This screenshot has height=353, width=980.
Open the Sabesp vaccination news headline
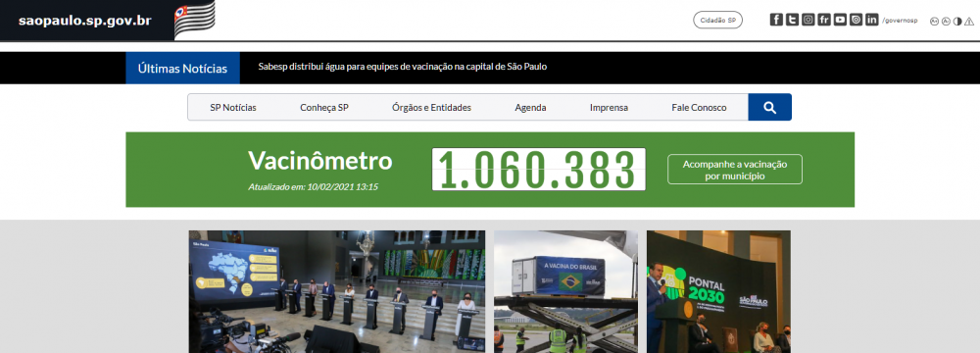pos(403,67)
